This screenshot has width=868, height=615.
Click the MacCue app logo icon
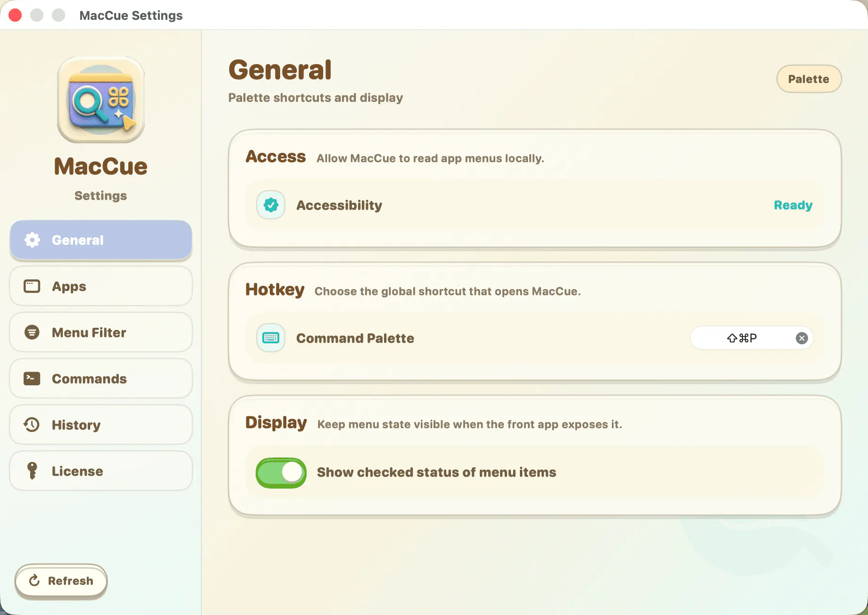(101, 100)
